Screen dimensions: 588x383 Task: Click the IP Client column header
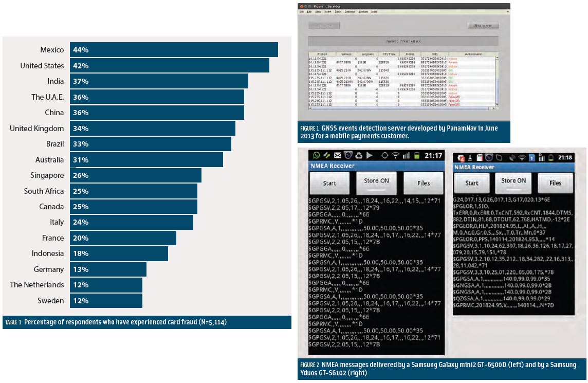pos(321,53)
